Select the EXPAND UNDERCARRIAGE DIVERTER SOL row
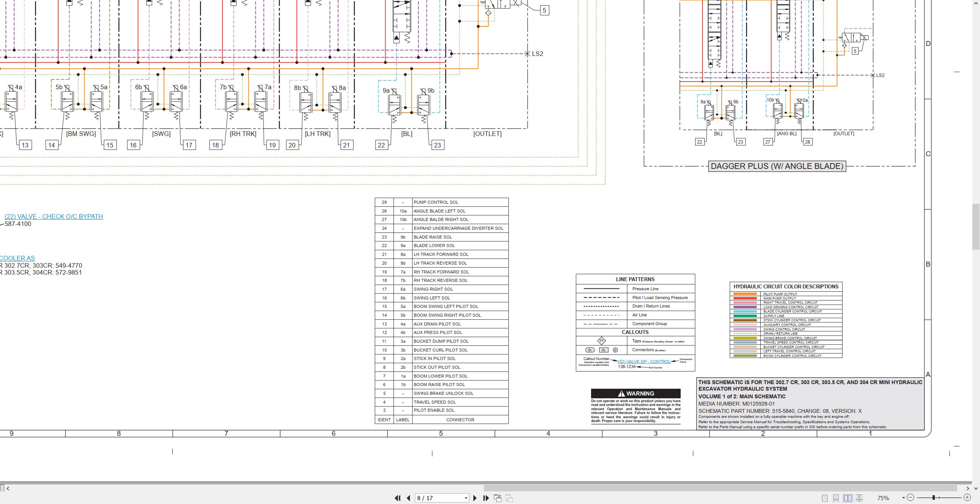Image resolution: width=980 pixels, height=504 pixels. [441, 228]
